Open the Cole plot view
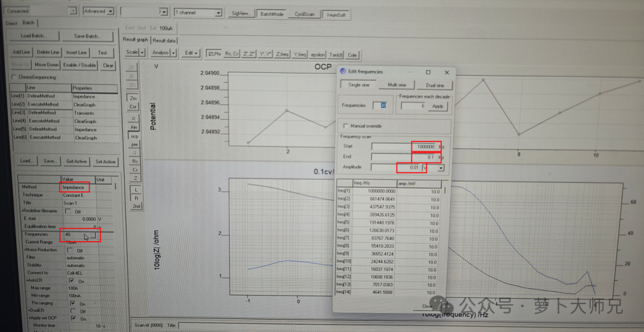Viewport: 644px width, 332px height. coord(352,55)
